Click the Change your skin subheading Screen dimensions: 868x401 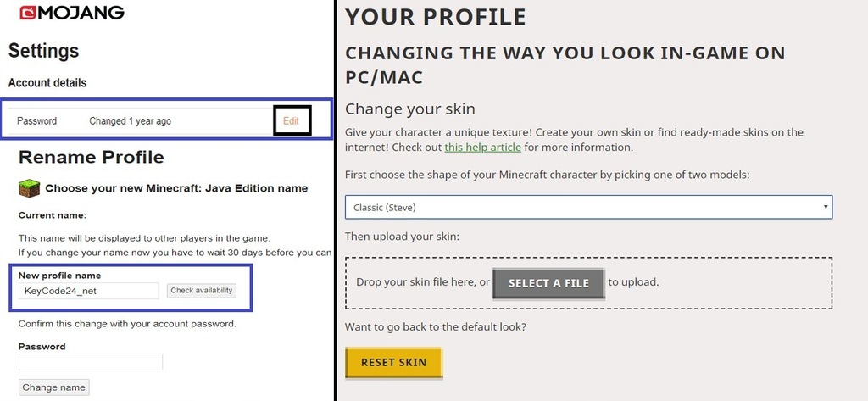[410, 109]
